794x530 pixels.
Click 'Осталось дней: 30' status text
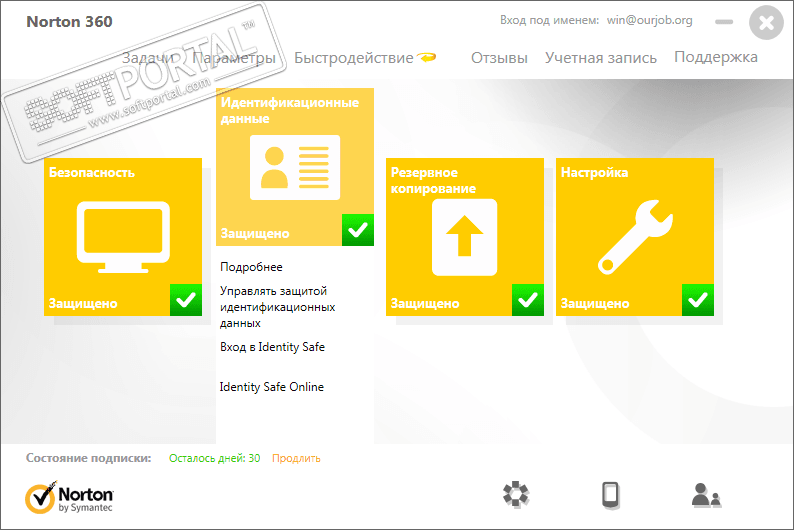(x=214, y=458)
